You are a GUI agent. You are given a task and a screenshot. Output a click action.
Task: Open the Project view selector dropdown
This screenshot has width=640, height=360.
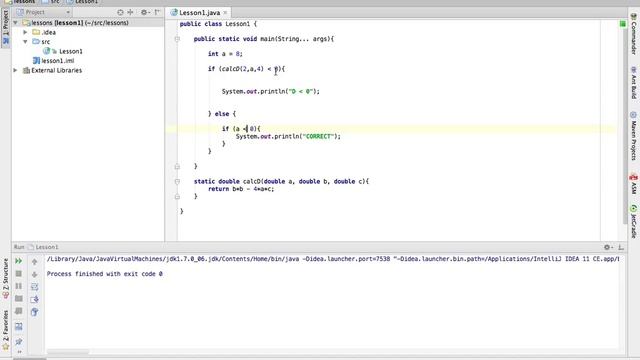click(43, 12)
